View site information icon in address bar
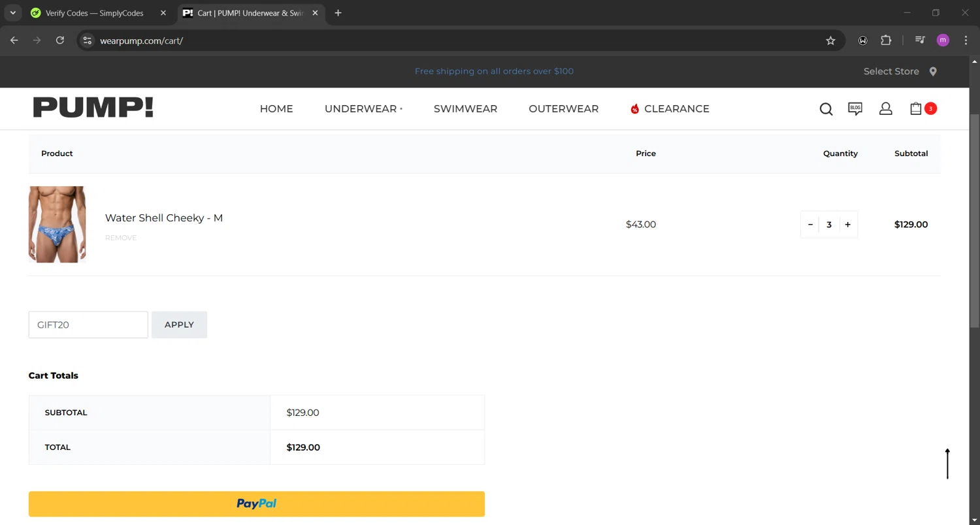980x525 pixels. 87,40
